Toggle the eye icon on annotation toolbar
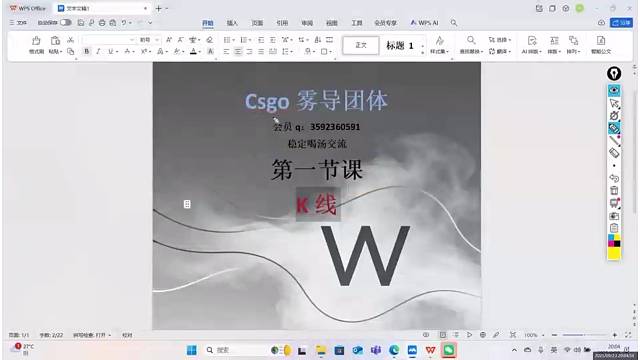 coord(614,90)
